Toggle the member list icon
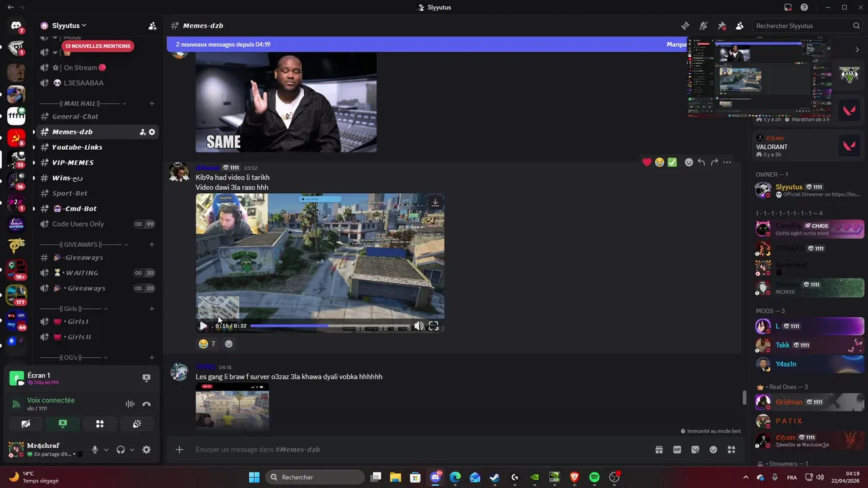 click(x=740, y=26)
